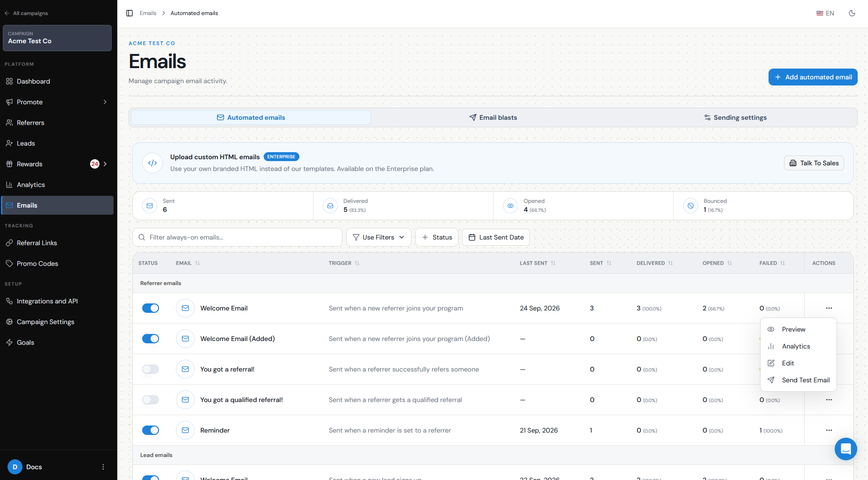Expand the Rewards sidebar submenu
Viewport: 868px width, 480px height.
point(105,164)
